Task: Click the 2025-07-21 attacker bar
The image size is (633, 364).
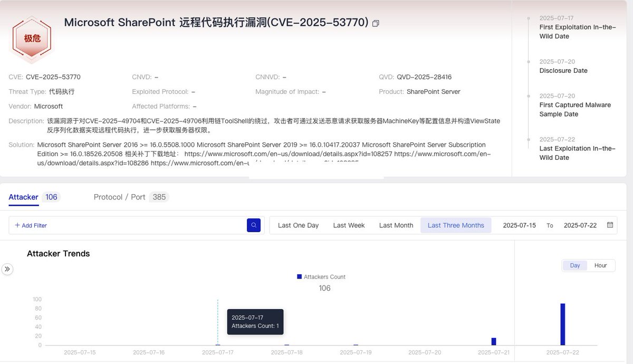Action: (x=494, y=341)
